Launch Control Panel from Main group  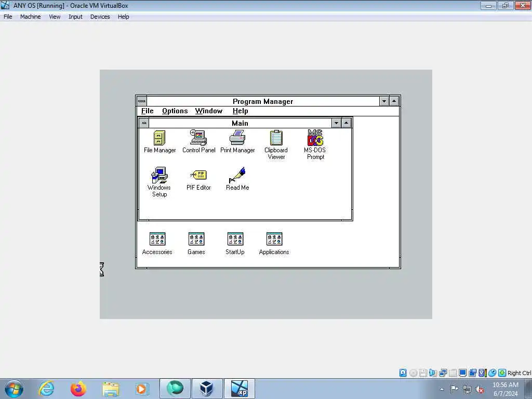198,142
